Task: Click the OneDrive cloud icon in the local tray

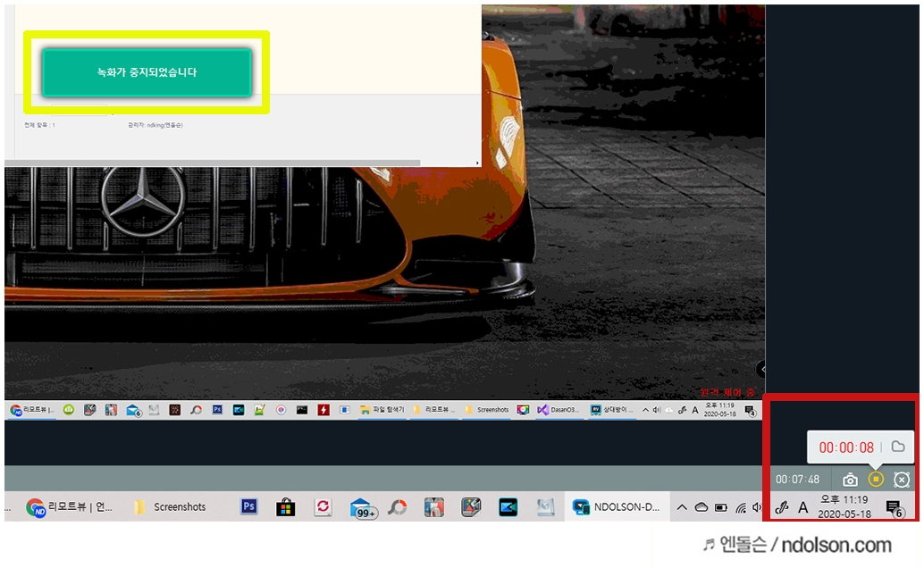Action: tap(701, 507)
